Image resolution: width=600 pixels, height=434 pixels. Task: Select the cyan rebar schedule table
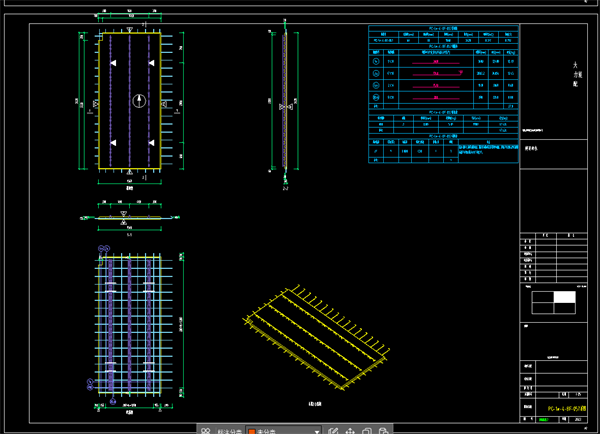coord(443,94)
